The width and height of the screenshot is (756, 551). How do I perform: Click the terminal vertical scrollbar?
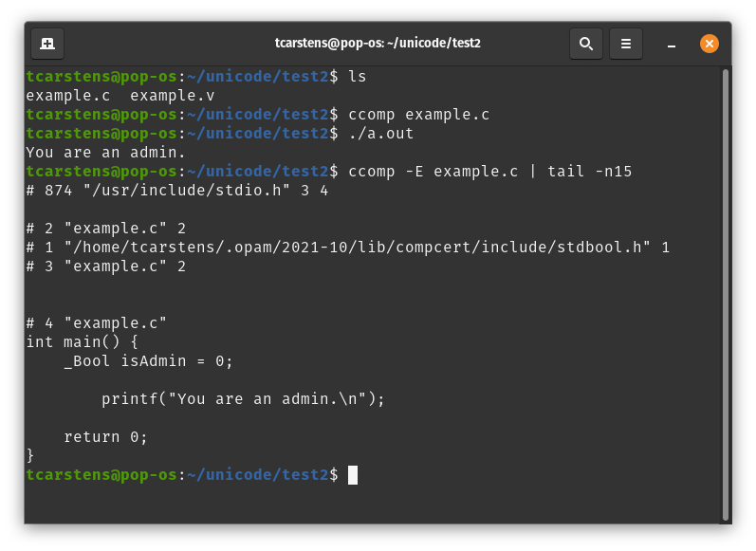725,295
